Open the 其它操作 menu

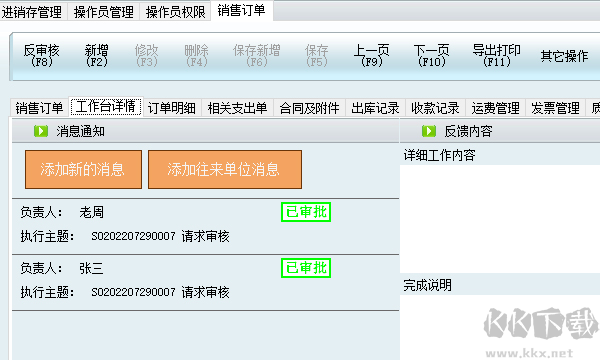(x=564, y=56)
